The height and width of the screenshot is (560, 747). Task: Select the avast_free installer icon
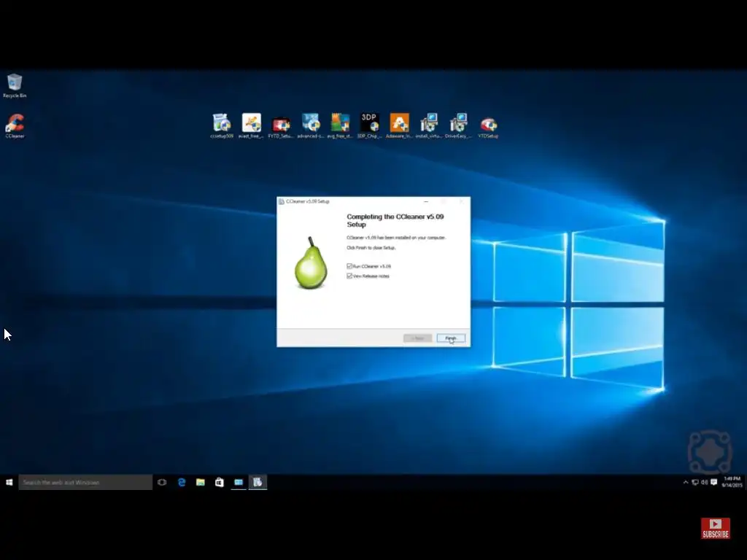coord(251,125)
